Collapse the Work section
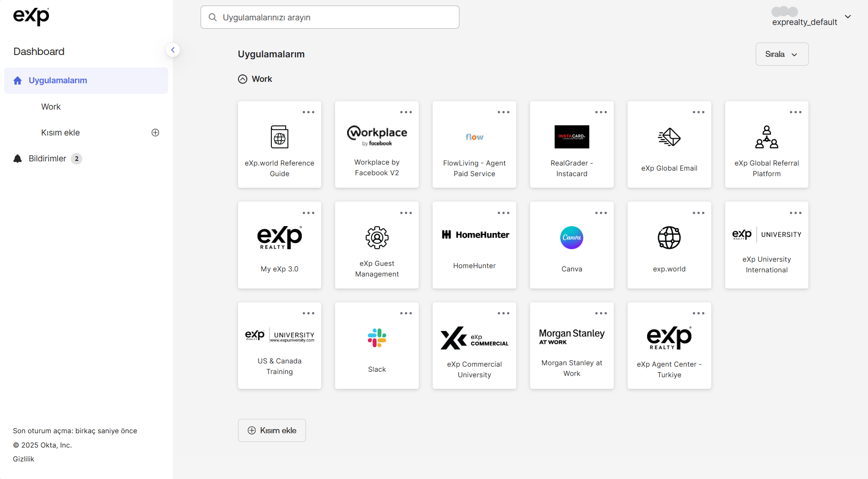Viewport: 868px width, 479px height. point(243,79)
